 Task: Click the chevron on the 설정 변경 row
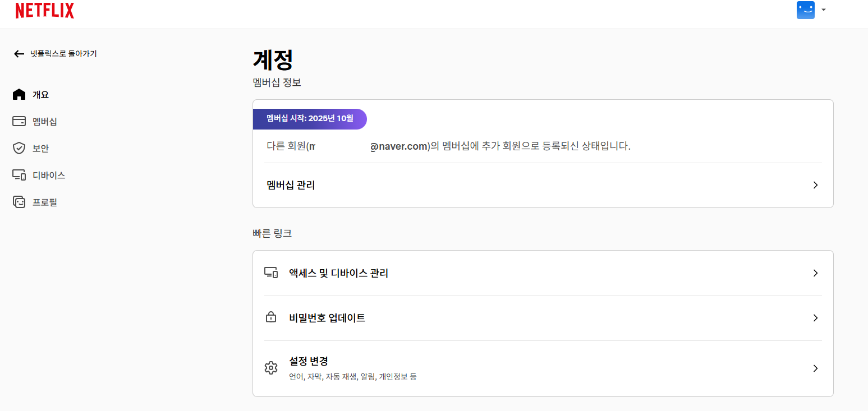pyautogui.click(x=815, y=368)
